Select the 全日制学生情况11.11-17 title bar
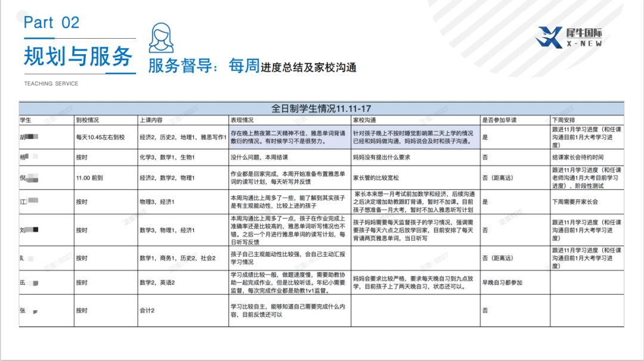This screenshot has height=361, width=644. point(322,106)
